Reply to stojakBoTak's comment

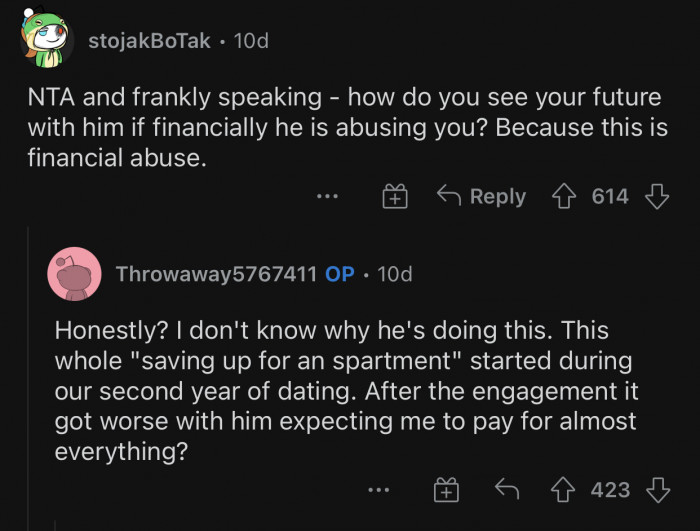coord(482,197)
